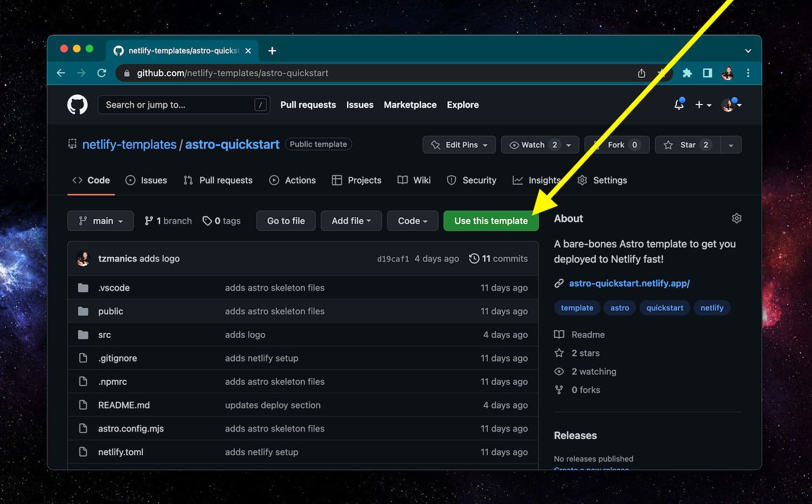Go to Explore
The height and width of the screenshot is (504, 812).
click(463, 104)
